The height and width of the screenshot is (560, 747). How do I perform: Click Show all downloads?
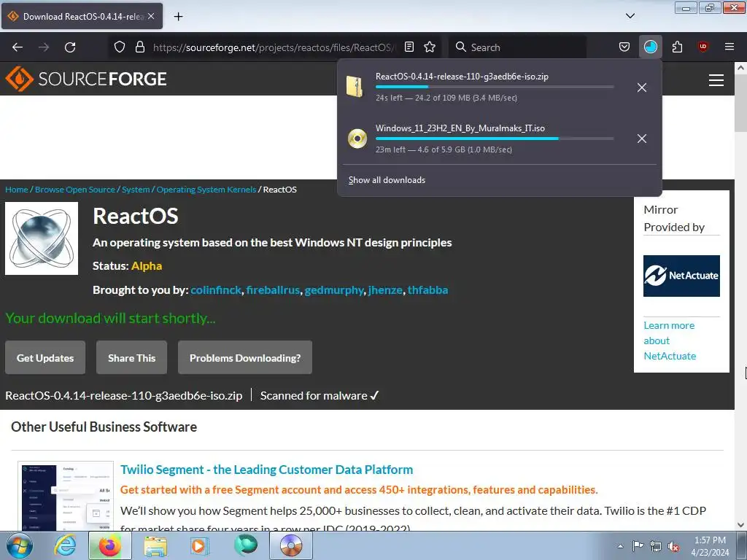point(387,180)
